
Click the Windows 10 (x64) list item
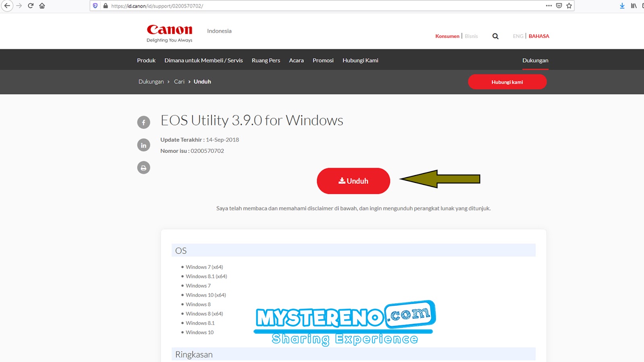206,295
